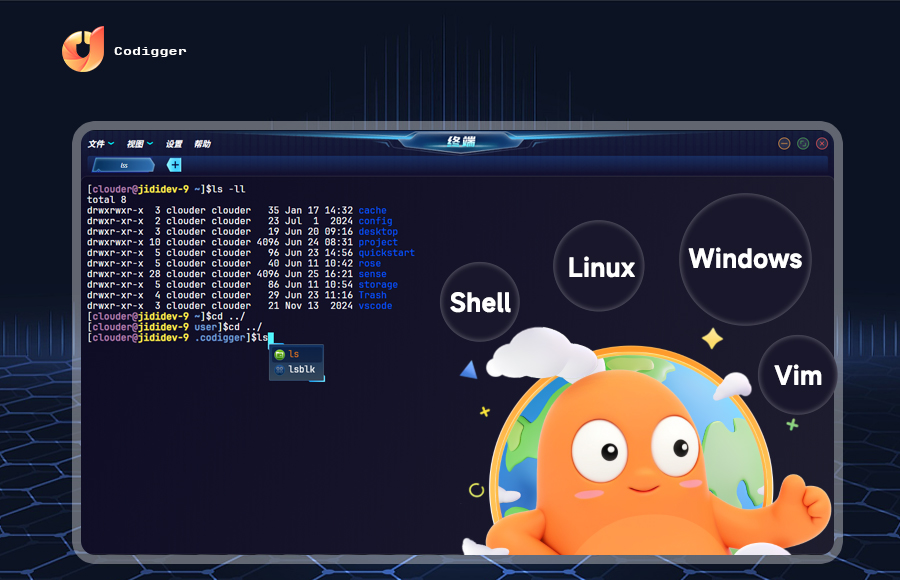
Task: Click the Shell bubble icon
Action: pos(480,302)
